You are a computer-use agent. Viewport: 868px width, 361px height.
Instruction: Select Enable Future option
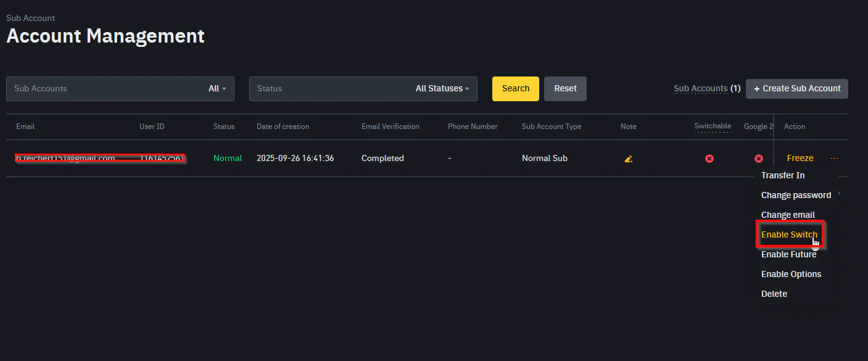(789, 254)
